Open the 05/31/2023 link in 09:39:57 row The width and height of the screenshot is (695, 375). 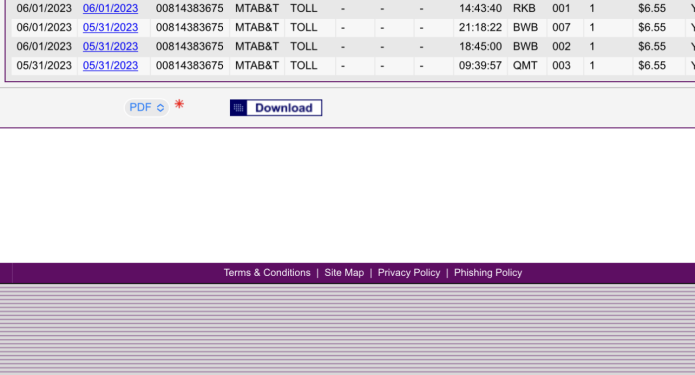tap(110, 66)
